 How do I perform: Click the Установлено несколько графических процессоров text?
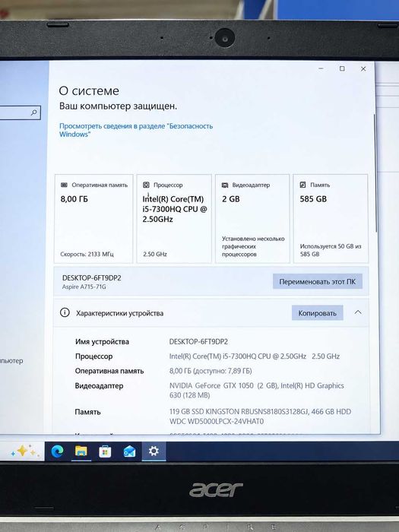pos(253,246)
